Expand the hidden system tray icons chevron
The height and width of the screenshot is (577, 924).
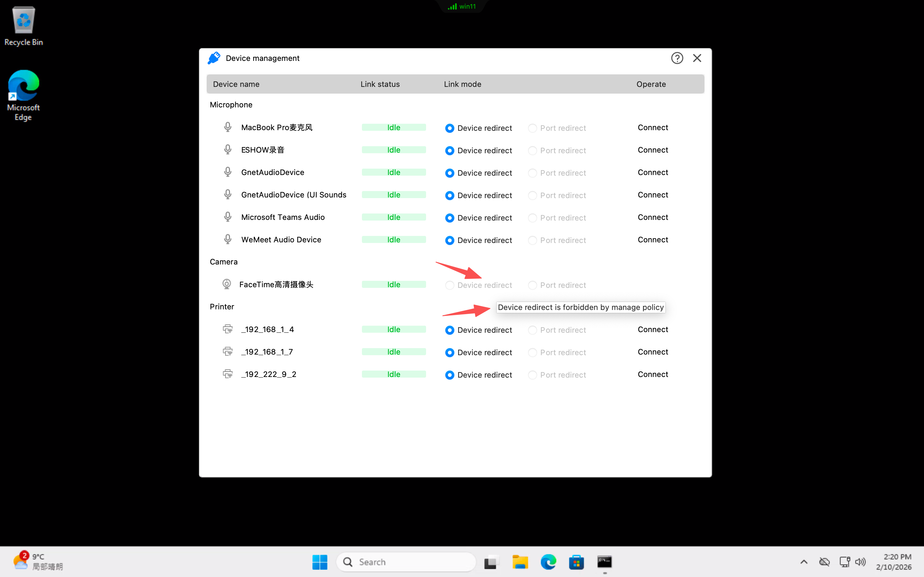(x=804, y=562)
